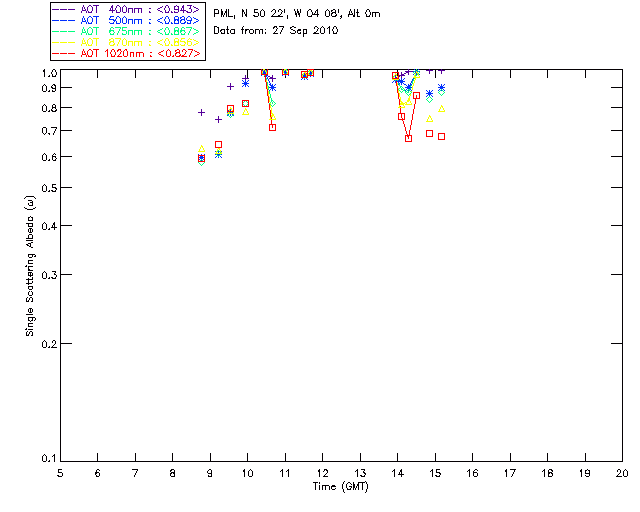Click the x-axis tick label 16

click(x=473, y=473)
